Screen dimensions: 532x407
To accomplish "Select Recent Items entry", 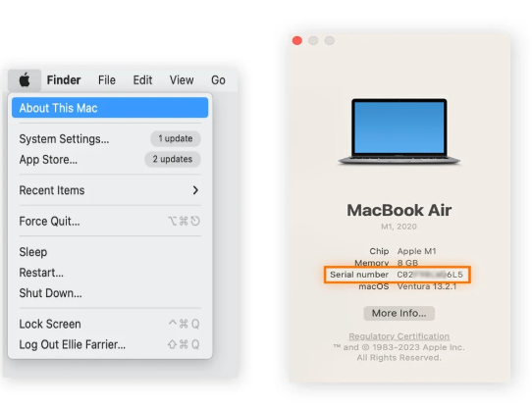I will point(110,190).
